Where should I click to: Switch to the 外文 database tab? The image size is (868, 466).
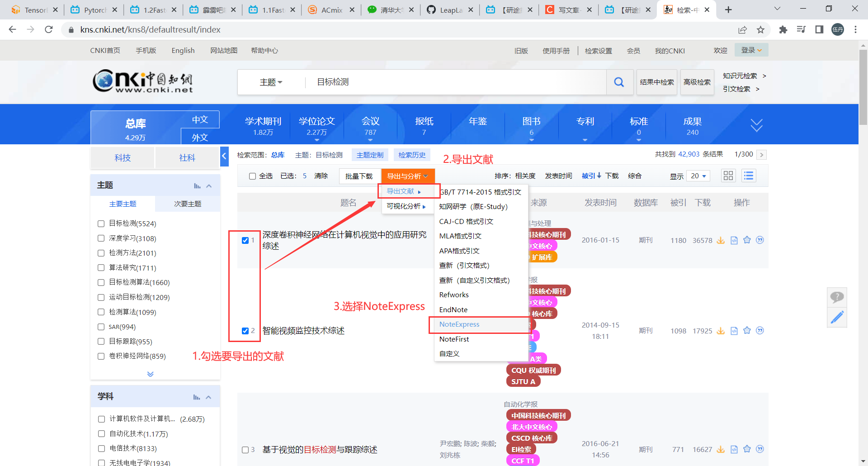click(199, 137)
